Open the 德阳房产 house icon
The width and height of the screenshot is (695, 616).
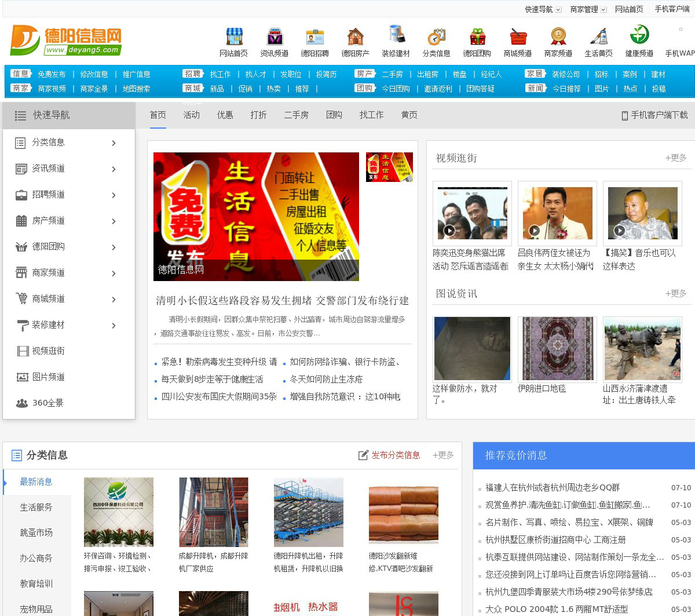pyautogui.click(x=355, y=37)
